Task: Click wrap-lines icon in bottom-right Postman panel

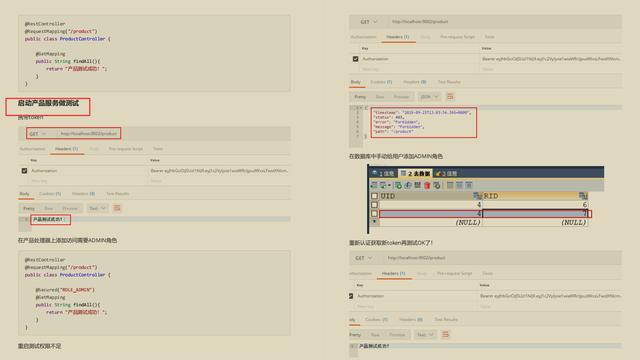Action: coord(445,334)
